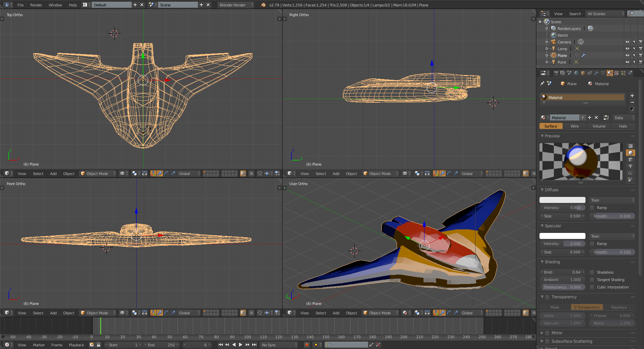Image resolution: width=644 pixels, height=349 pixels.
Task: Open the Constraints chain-link tab
Action: (590, 73)
